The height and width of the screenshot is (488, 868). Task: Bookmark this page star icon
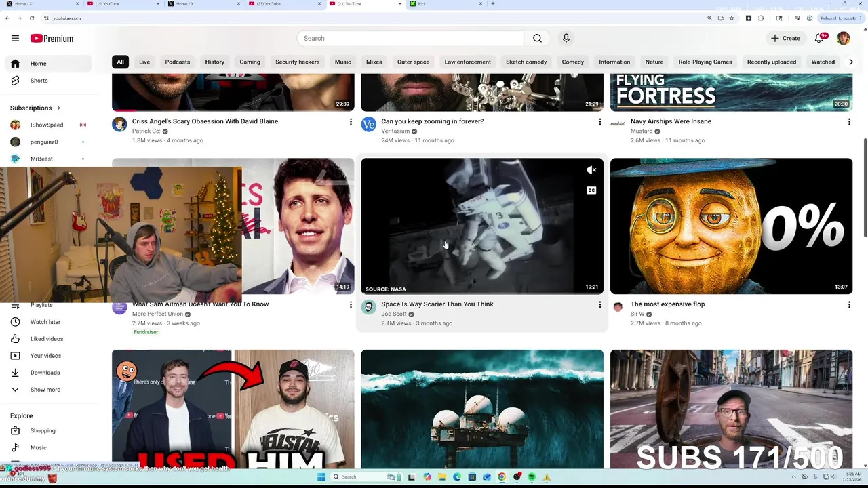coord(732,18)
